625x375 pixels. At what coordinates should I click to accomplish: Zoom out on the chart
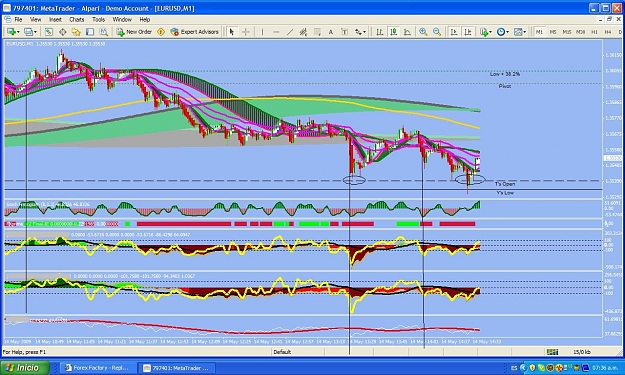tap(437, 32)
